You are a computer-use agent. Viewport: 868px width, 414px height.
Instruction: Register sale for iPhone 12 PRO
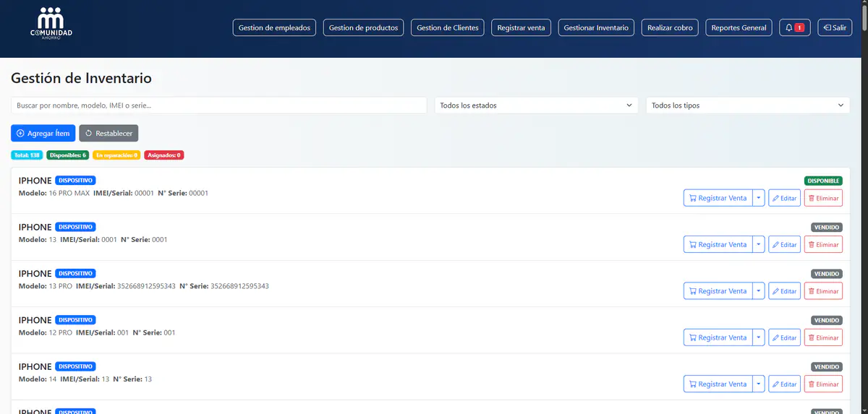pos(718,337)
